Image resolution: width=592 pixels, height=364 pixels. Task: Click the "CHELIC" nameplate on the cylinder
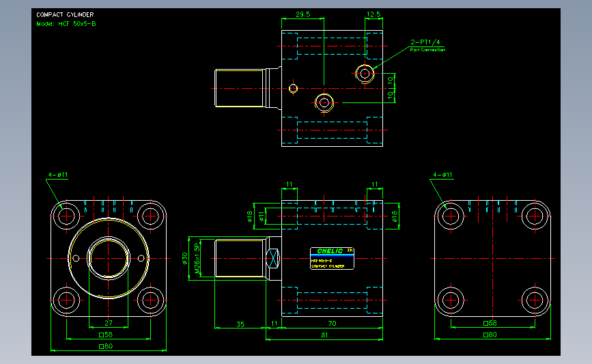[332, 258]
